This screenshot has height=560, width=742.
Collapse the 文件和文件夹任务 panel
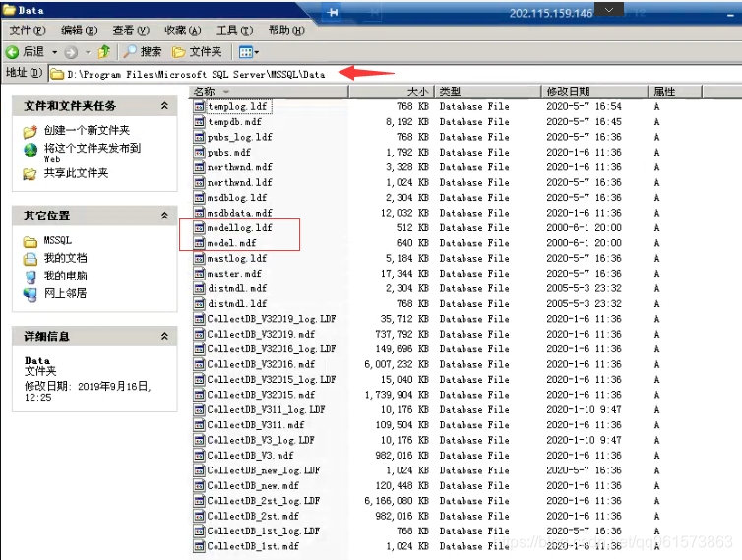(x=164, y=106)
